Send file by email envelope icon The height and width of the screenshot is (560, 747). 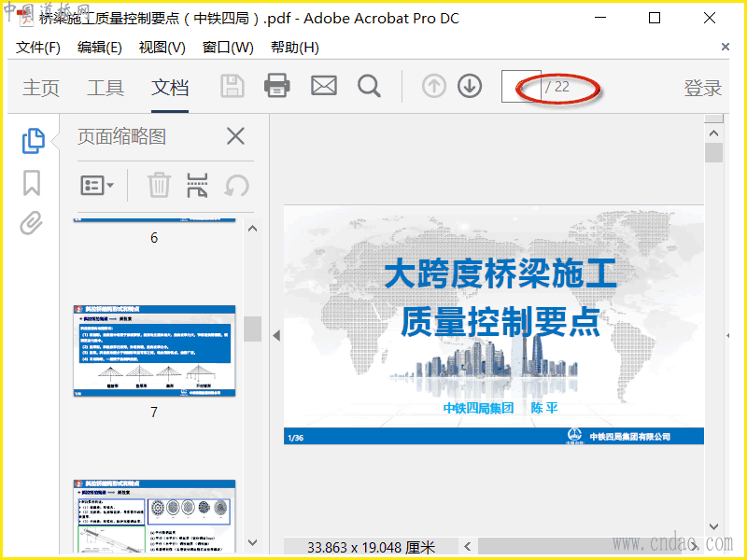[324, 86]
